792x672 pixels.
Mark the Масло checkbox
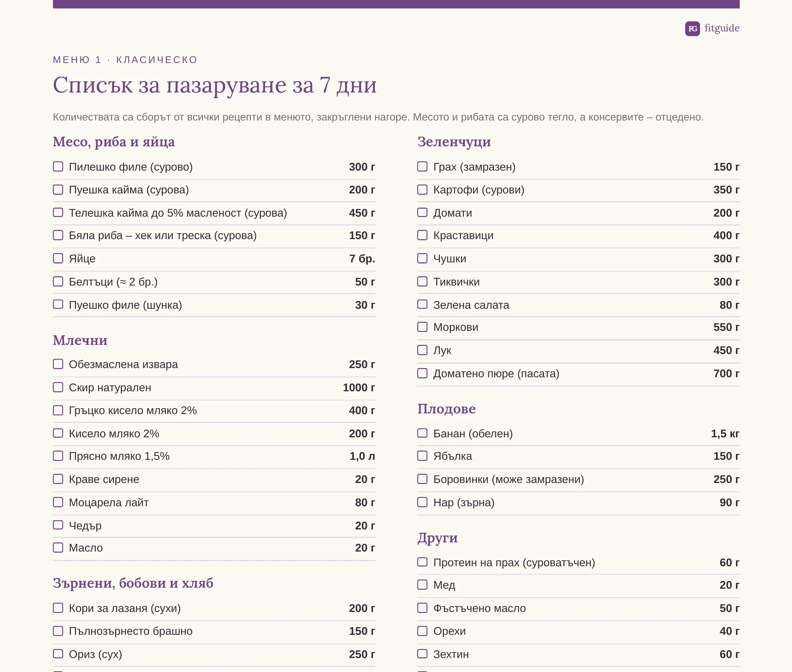click(58, 547)
